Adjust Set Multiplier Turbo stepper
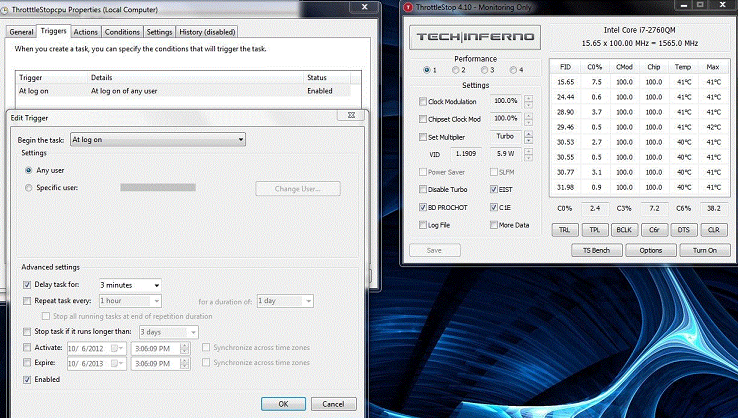Viewport: 738px width, 418px height. coord(529,137)
